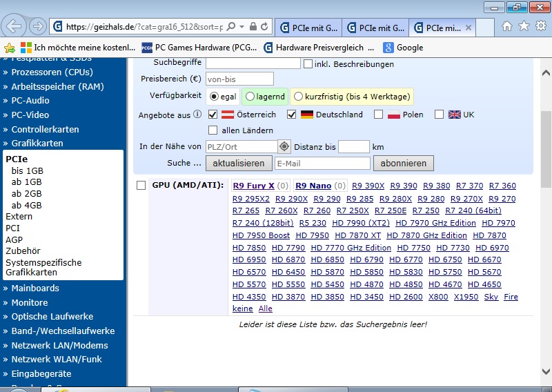Open the browser home icon
552x392 pixels.
tap(507, 26)
